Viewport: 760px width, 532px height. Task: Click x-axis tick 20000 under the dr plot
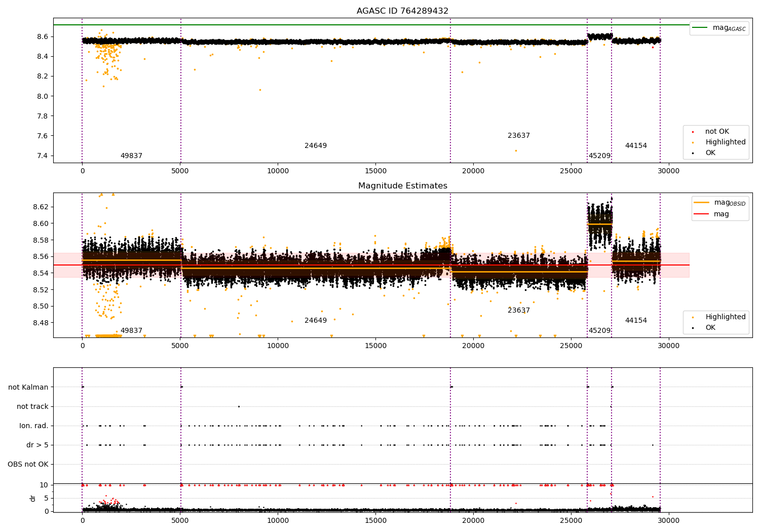tap(473, 521)
